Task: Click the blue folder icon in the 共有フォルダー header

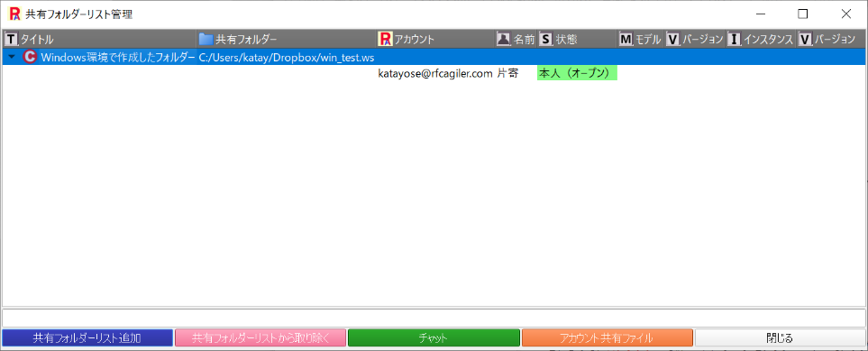Action: click(x=206, y=40)
